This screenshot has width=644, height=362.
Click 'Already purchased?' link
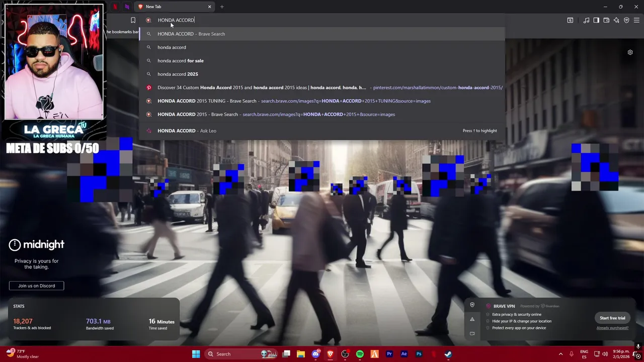612,328
